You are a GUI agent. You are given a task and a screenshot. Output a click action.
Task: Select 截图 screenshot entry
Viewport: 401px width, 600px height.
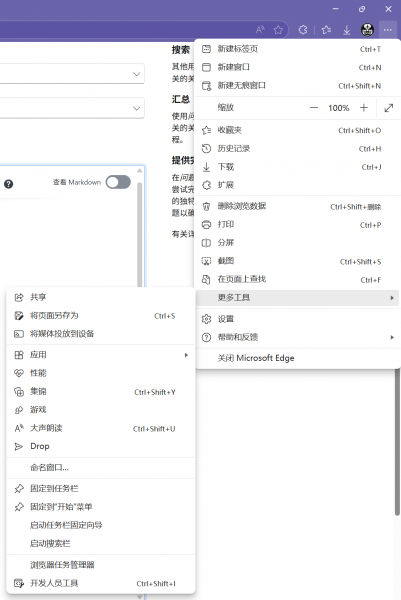295,261
